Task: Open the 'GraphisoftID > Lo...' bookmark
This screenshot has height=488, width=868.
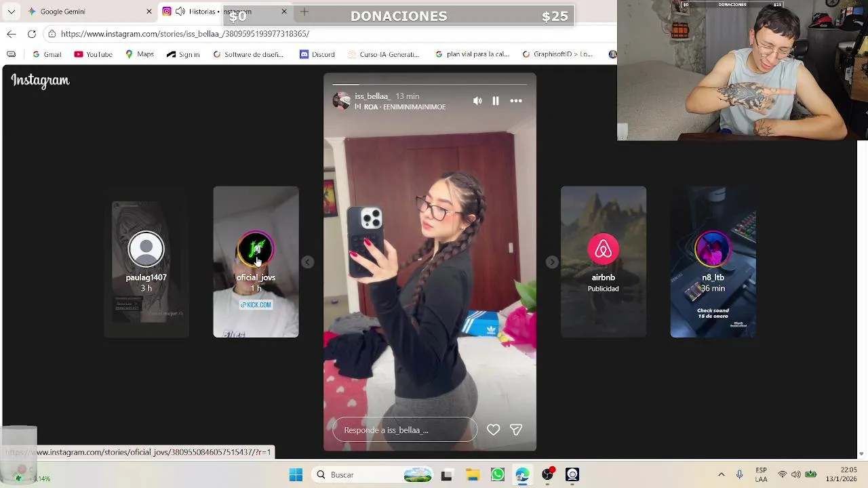Action: (x=557, y=54)
